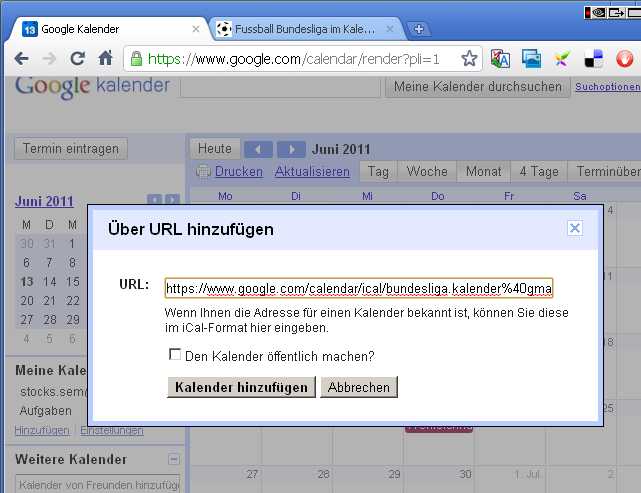This screenshot has width=641, height=493.
Task: Click Kalender hinzufügen button
Action: [x=241, y=387]
